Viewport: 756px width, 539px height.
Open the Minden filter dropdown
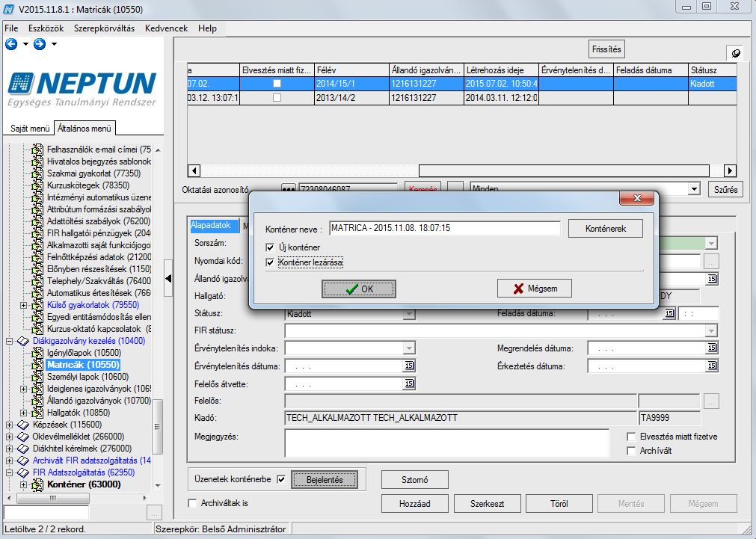694,189
